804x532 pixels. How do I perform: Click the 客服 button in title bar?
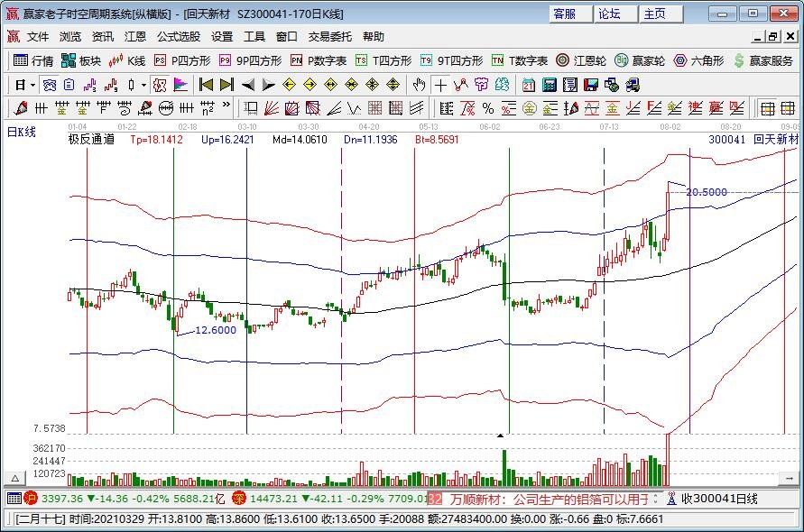point(565,14)
